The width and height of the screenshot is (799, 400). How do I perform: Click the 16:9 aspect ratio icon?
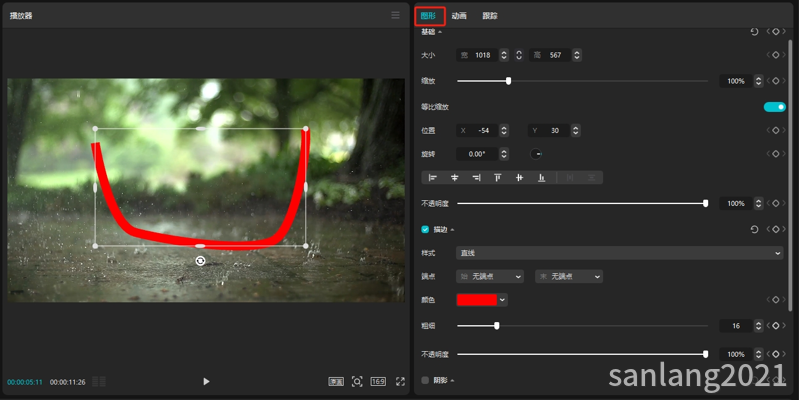coord(378,381)
